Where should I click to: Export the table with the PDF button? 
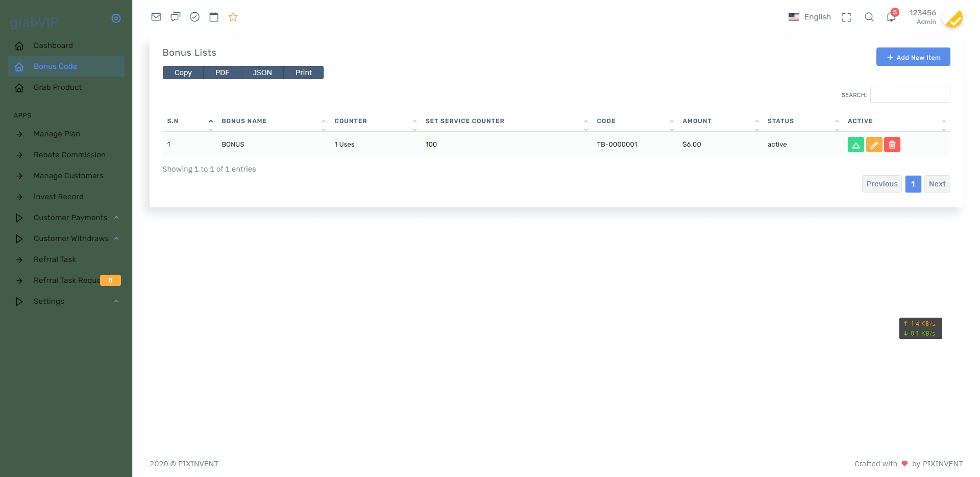coord(222,73)
